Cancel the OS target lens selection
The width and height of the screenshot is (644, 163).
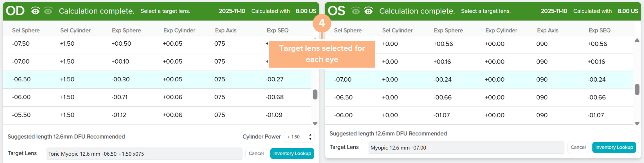coord(578,147)
